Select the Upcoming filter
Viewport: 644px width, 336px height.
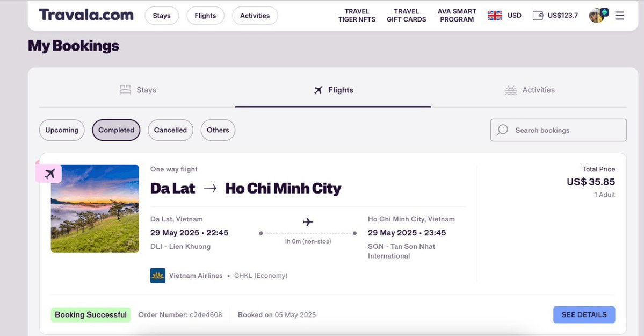click(62, 130)
